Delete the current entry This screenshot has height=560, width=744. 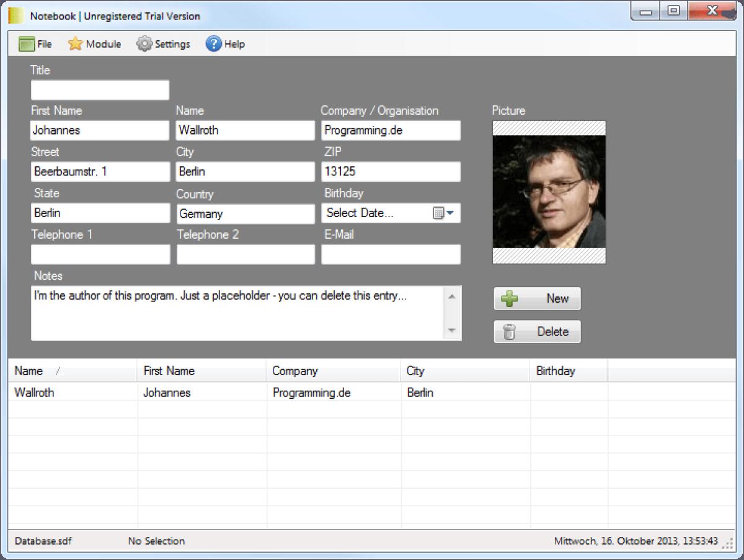coord(537,331)
